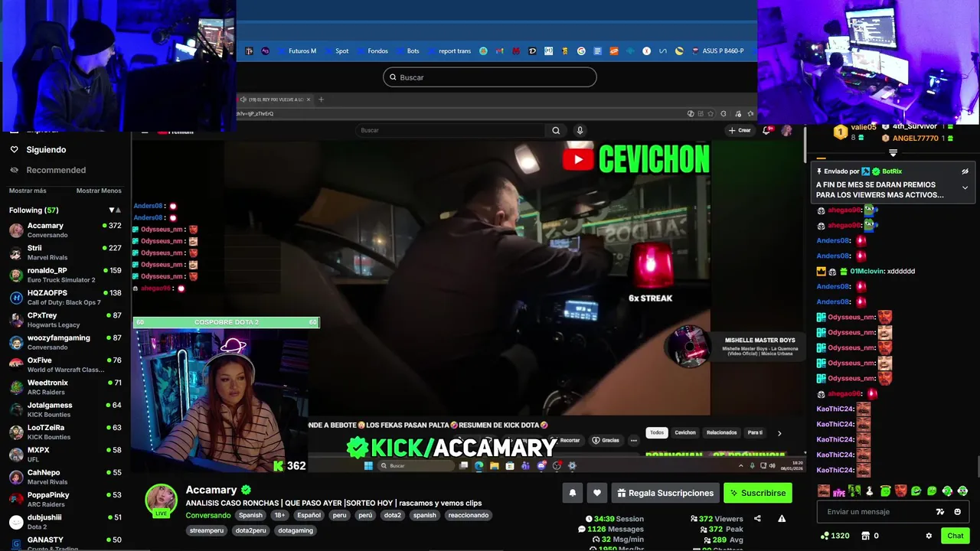
Task: Open Accamary channel in Following list
Action: click(x=65, y=230)
